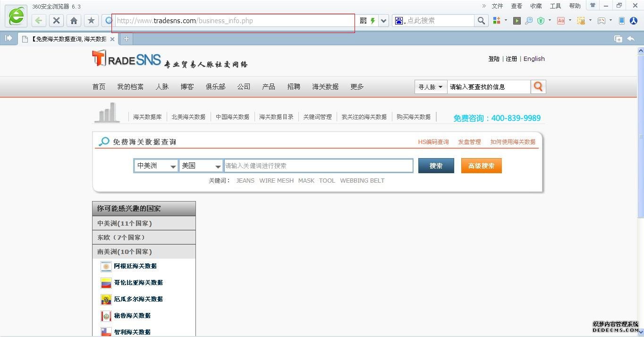644x337 pixels.
Task: Go to browser home page icon
Action: pos(74,21)
